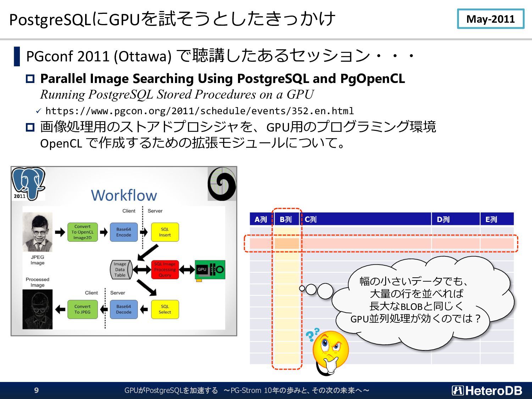Image resolution: width=532 pixels, height=399 pixels.
Task: Click the HeteroDB logo in footer
Action: (x=487, y=390)
